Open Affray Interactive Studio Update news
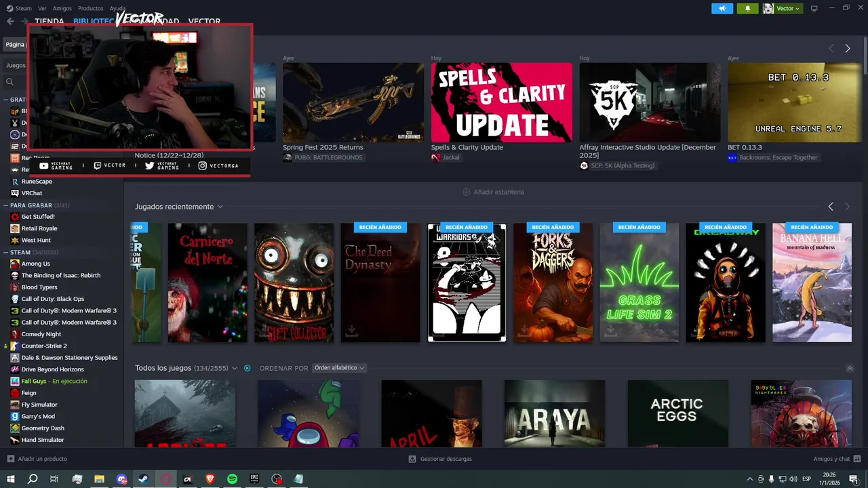This screenshot has width=868, height=488. point(650,102)
